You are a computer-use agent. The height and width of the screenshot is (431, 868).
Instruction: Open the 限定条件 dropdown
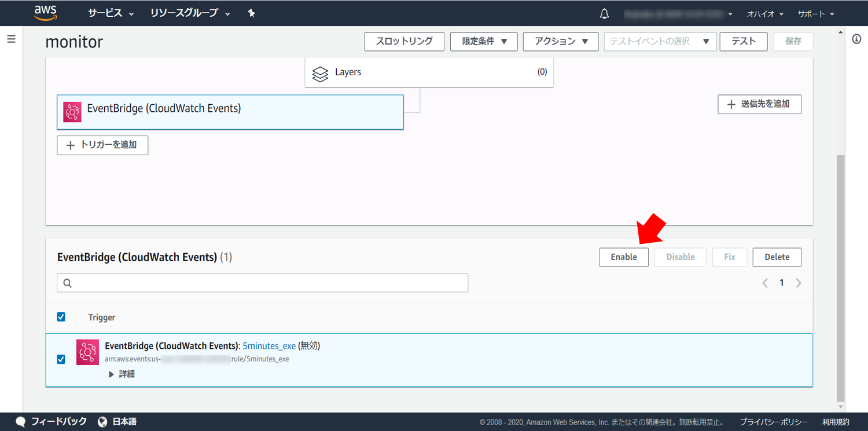pyautogui.click(x=484, y=42)
